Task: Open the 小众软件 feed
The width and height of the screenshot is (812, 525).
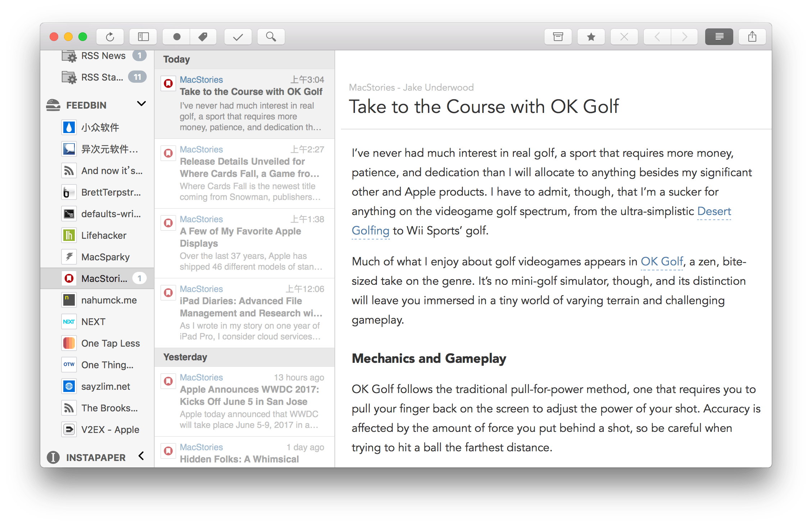Action: click(97, 127)
